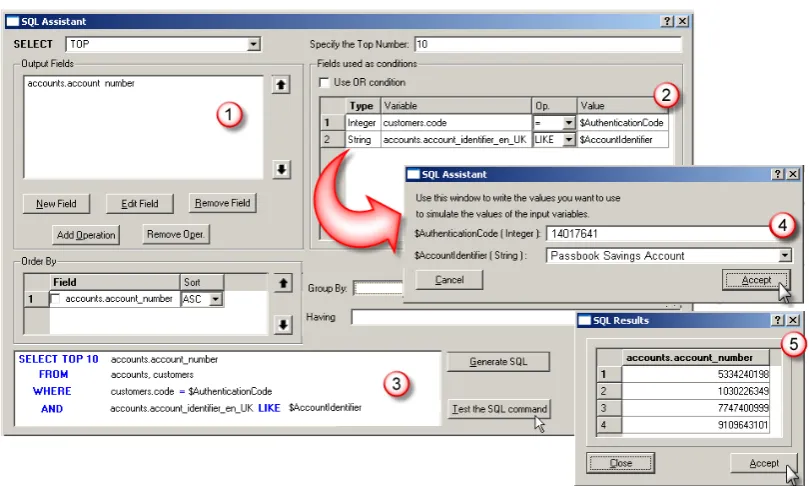This screenshot has width=809, height=486.
Task: Open the $AccountIdentifier Passbook Savings Account dropdown
Action: 784,255
